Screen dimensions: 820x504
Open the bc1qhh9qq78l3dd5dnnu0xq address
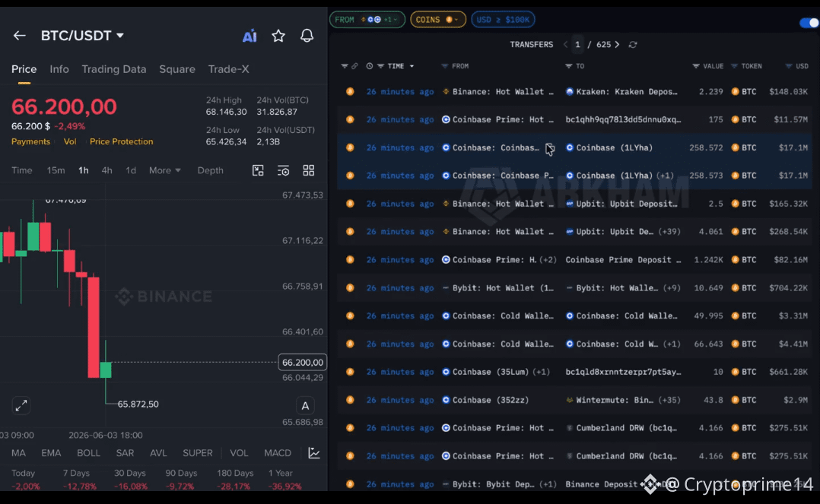coord(624,119)
